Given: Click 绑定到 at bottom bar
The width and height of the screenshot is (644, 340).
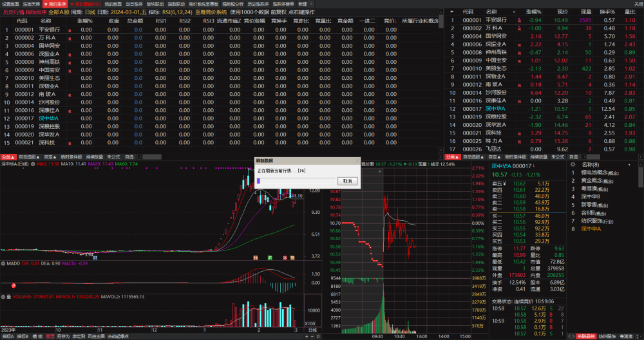Looking at the screenshot, I should click(x=78, y=336).
